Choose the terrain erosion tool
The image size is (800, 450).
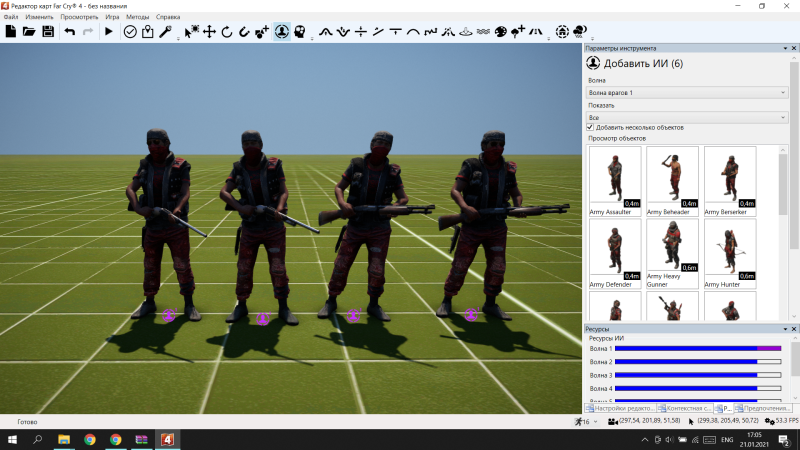point(448,32)
